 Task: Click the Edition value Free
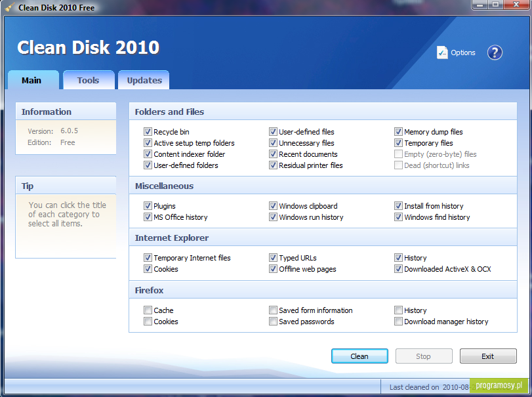tap(68, 142)
